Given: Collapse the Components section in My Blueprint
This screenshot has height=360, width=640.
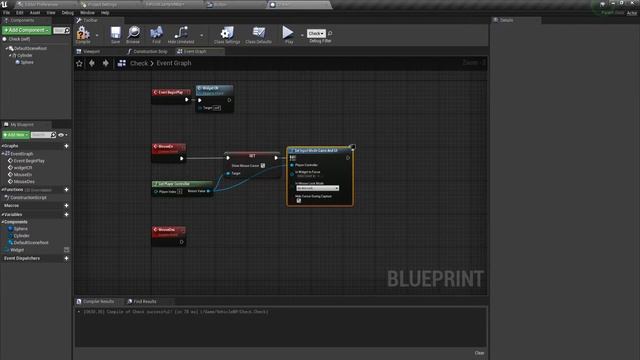Looking at the screenshot, I should [x=2, y=222].
